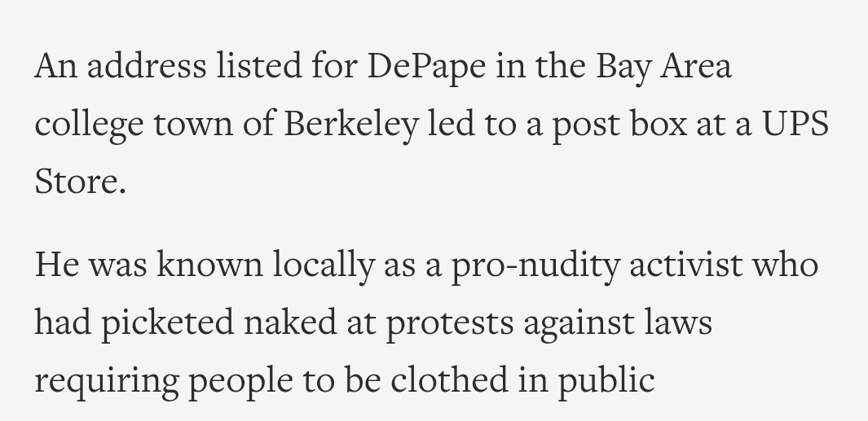Click the word "picketed" in second paragraph
This screenshot has height=421, width=868.
coord(167,323)
